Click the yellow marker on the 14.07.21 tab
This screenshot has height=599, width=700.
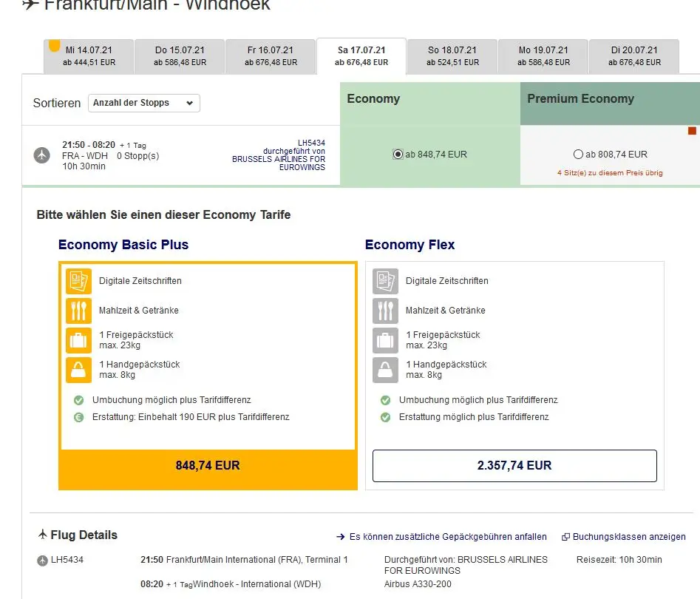pos(55,45)
